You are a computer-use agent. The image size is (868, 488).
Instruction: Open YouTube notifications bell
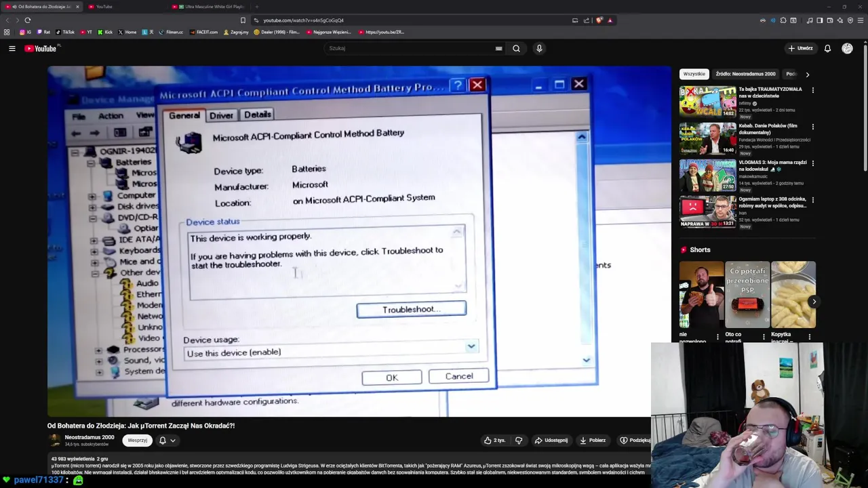[827, 48]
